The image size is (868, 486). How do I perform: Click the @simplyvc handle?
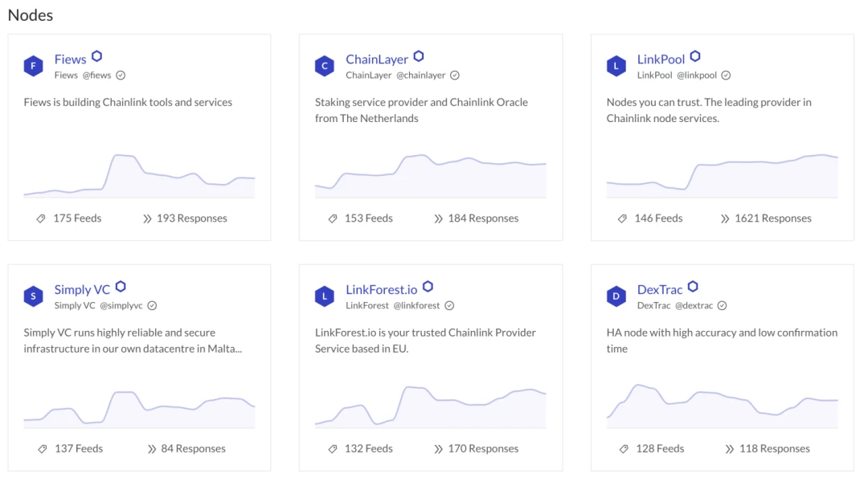tap(121, 305)
